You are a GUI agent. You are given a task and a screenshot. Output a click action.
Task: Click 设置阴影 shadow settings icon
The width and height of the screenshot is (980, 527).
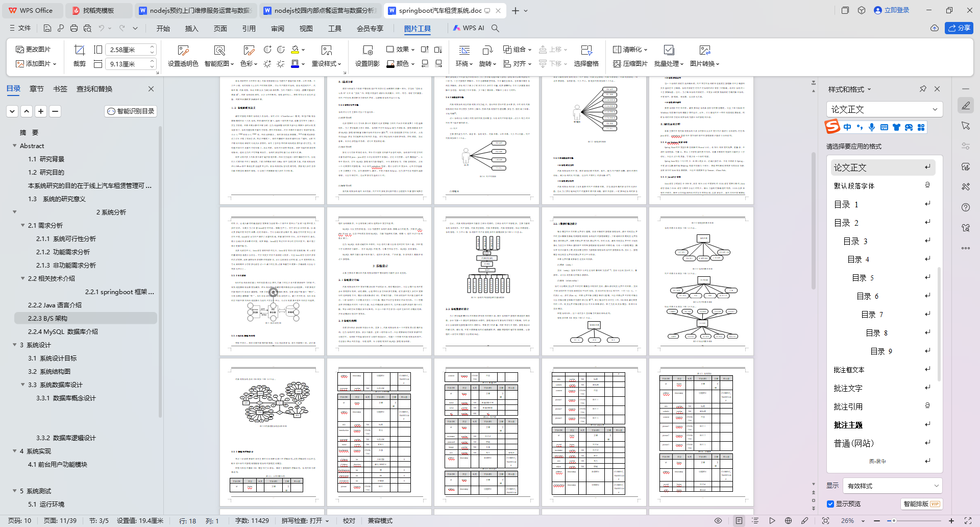tap(367, 56)
